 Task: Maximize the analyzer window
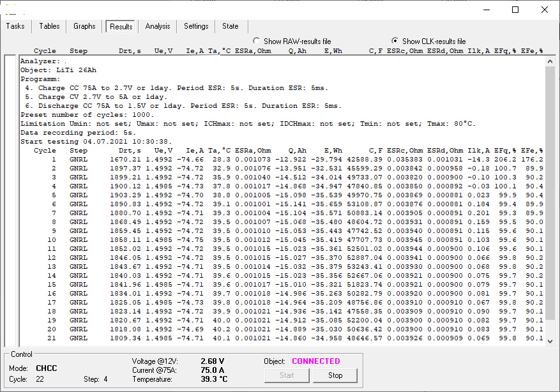coord(515,10)
